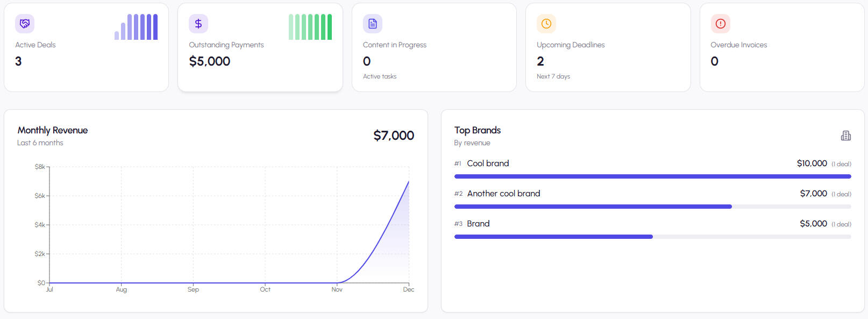Click the Brand revenue progress bar
The image size is (868, 319).
(x=553, y=237)
